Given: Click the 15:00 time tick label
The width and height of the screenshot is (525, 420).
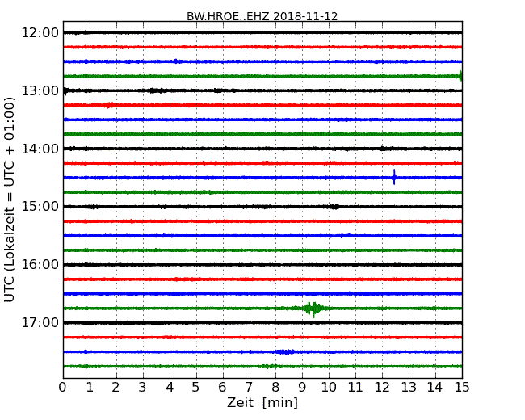Looking at the screenshot, I should (x=40, y=207).
